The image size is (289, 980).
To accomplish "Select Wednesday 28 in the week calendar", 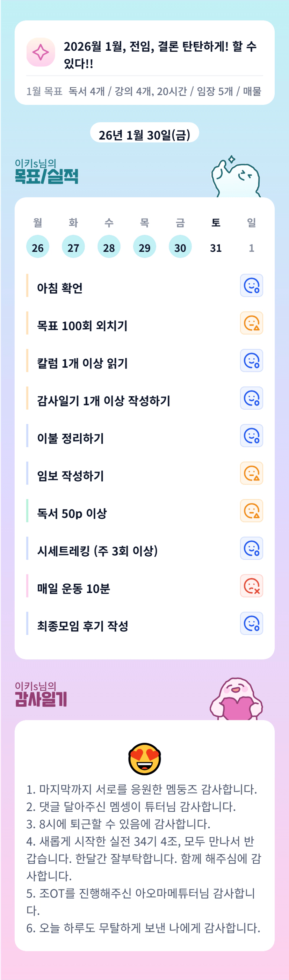I will tap(109, 247).
